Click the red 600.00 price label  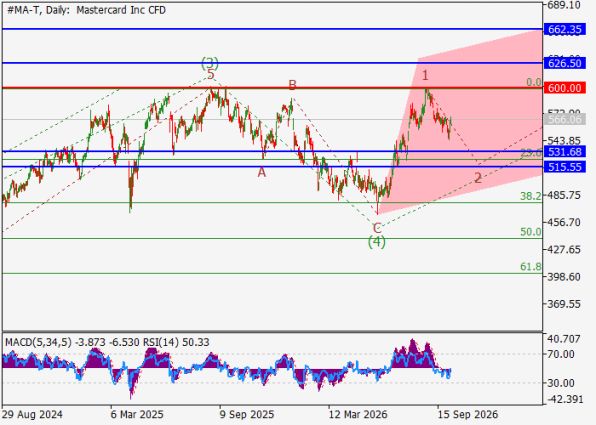564,88
